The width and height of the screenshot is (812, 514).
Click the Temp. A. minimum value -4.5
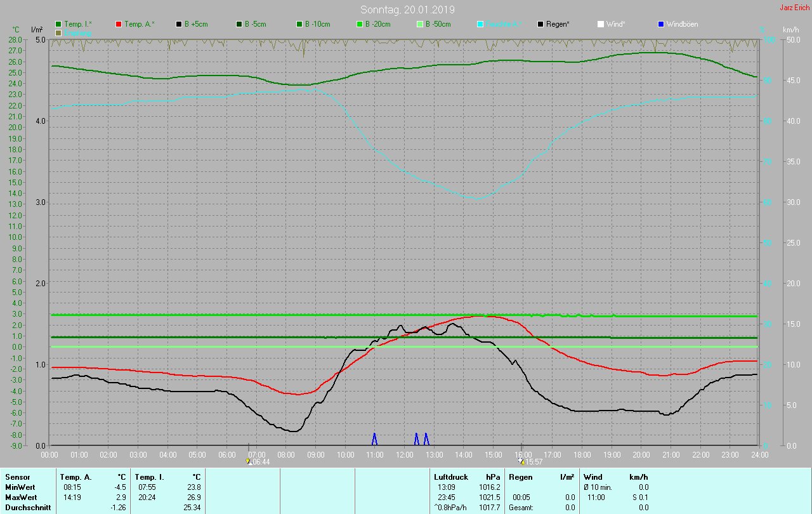pyautogui.click(x=120, y=487)
